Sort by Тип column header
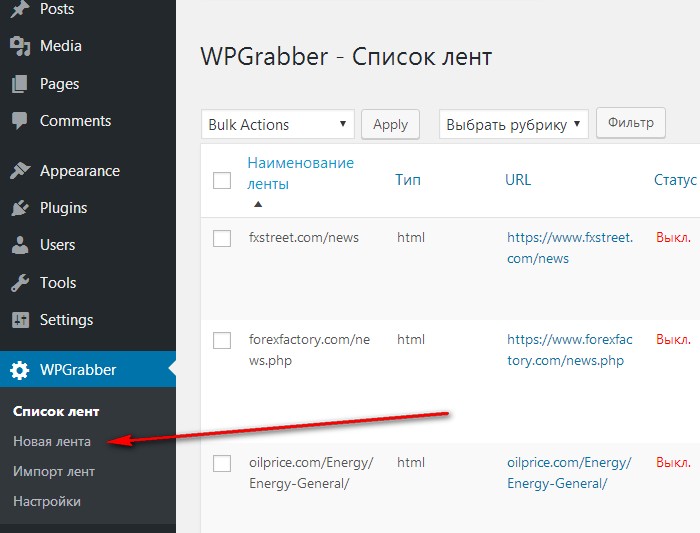Image resolution: width=700 pixels, height=533 pixels. pos(408,180)
